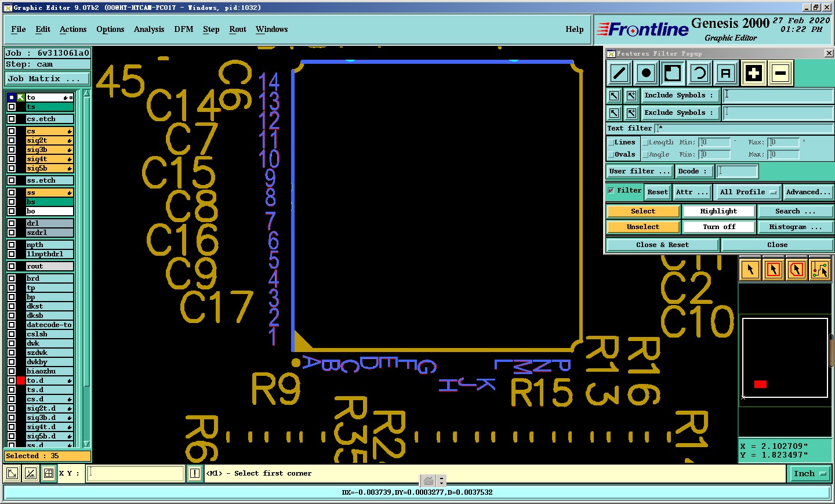
Task: Click the diagonal-arrow icon in bottom bar
Action: (x=12, y=473)
